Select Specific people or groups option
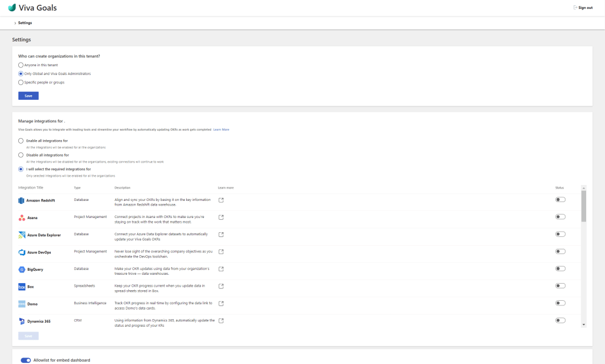The image size is (605, 364). pos(21,82)
